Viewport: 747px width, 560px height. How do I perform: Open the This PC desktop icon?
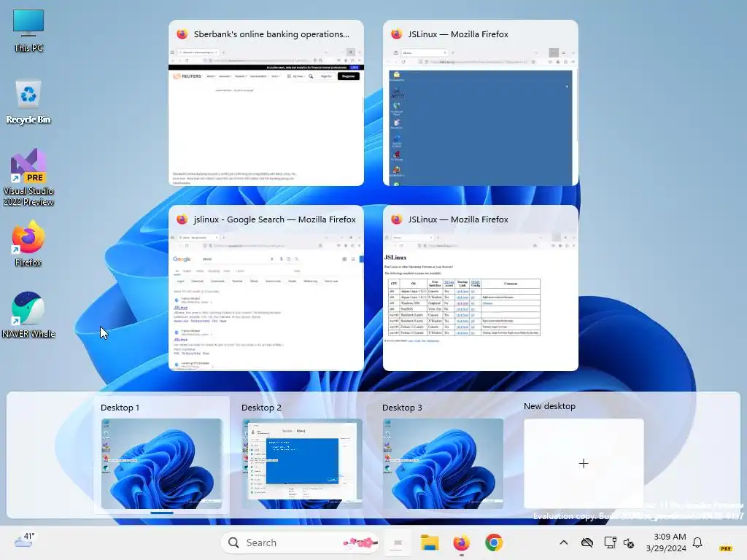point(28,30)
